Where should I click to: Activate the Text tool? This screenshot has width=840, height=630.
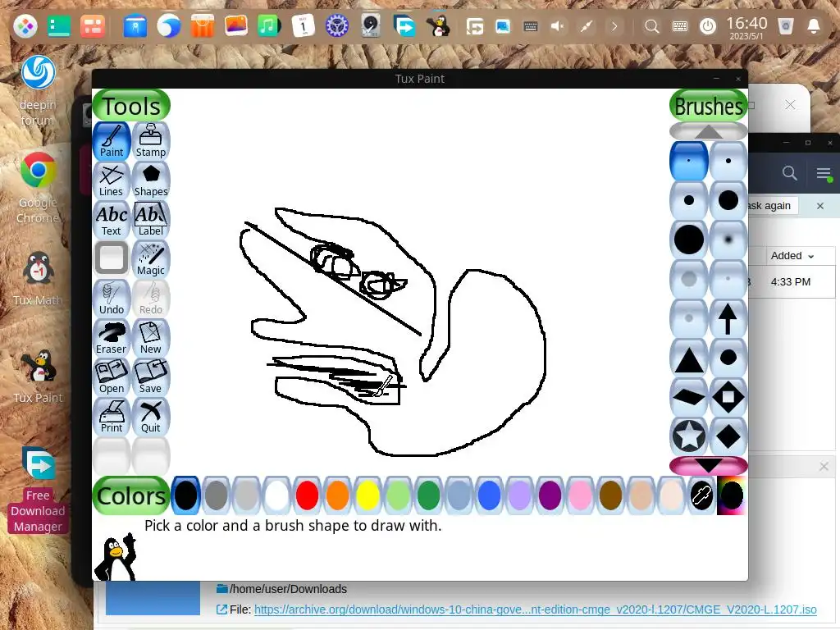112,220
